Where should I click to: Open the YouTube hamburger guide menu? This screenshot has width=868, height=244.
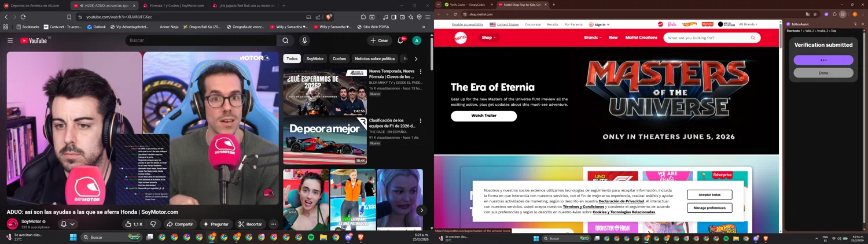pyautogui.click(x=10, y=40)
